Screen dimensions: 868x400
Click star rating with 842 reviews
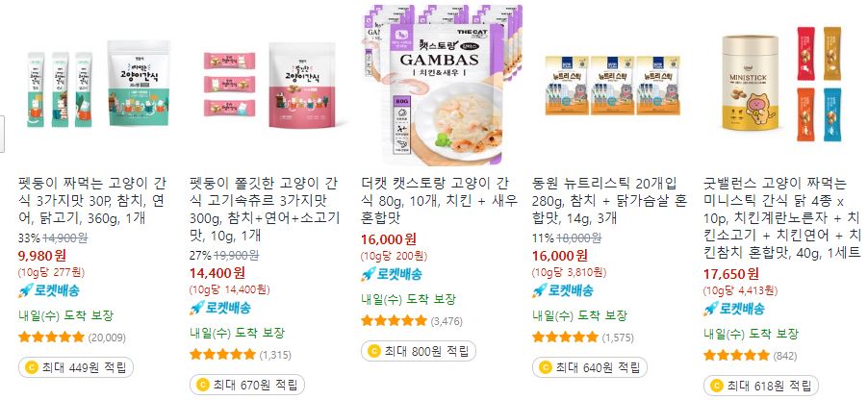[x=736, y=355]
